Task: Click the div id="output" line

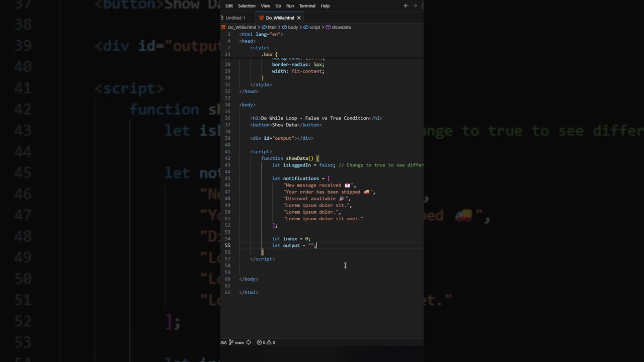Action: coord(282,138)
